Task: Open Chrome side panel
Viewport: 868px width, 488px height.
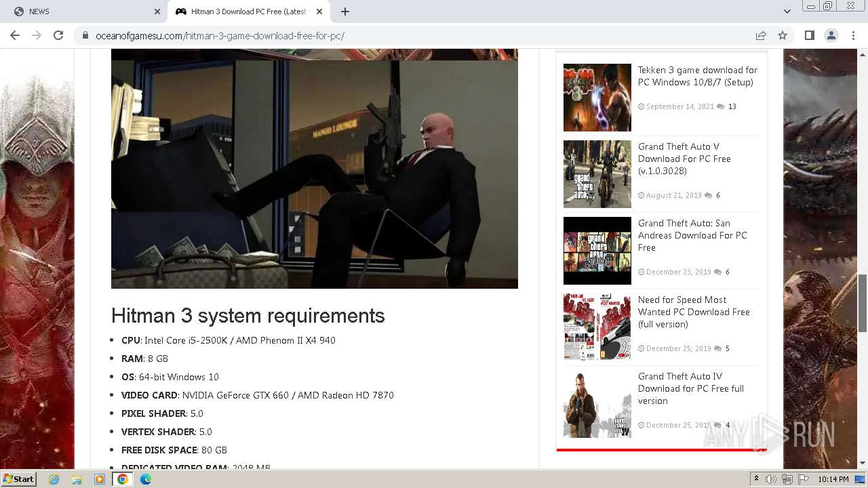Action: pyautogui.click(x=809, y=35)
